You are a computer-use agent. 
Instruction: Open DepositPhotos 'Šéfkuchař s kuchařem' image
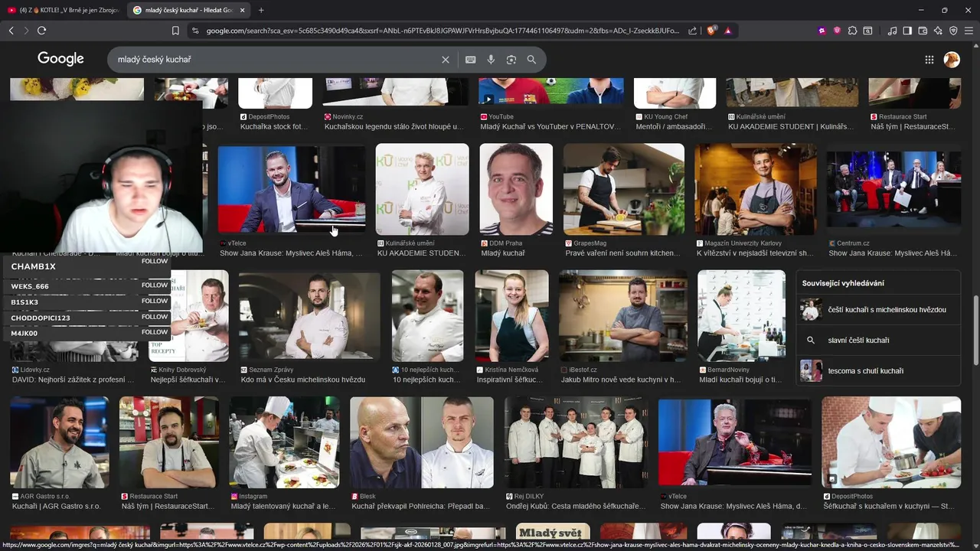(x=891, y=442)
